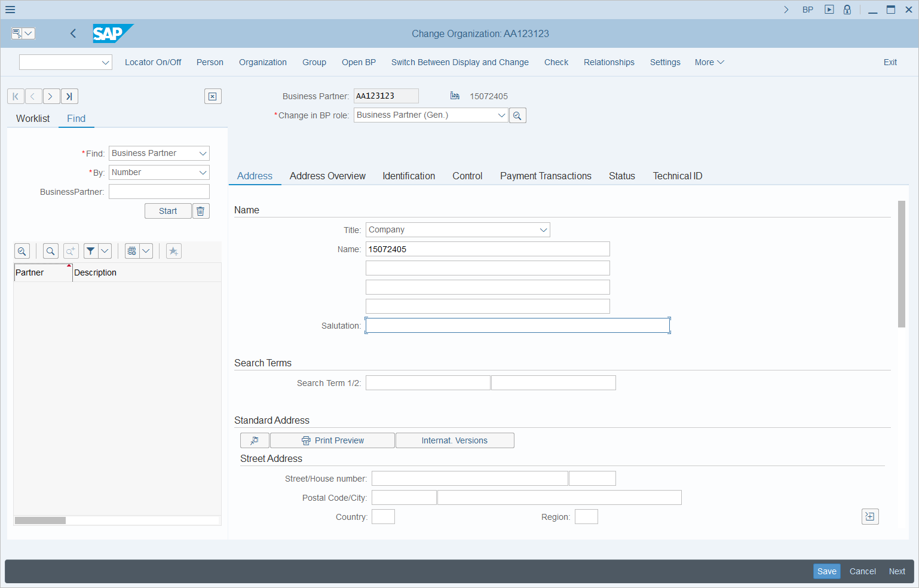Viewport: 919px width, 588px height.
Task: Click the trash icon beside Start
Action: pos(201,211)
